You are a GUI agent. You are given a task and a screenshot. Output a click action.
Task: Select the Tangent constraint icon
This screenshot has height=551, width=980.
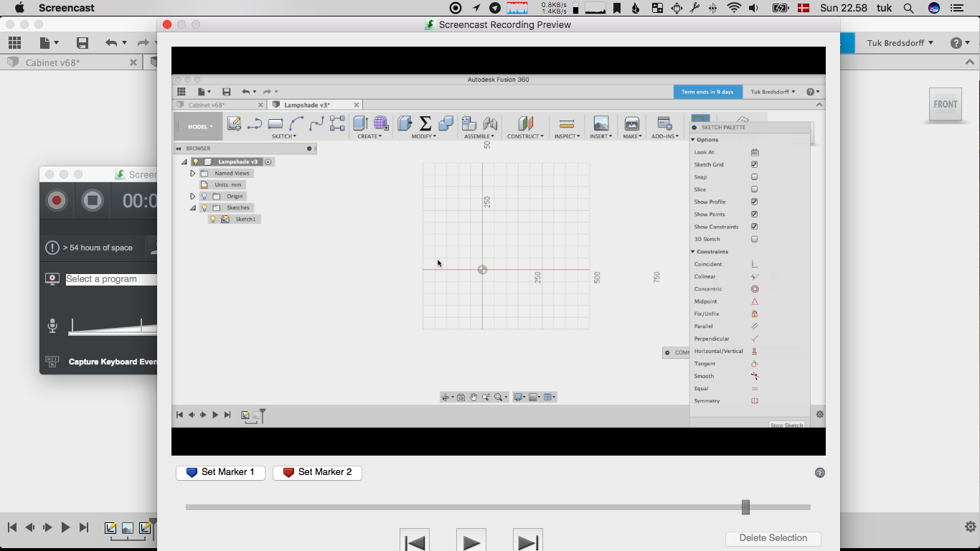tap(754, 363)
